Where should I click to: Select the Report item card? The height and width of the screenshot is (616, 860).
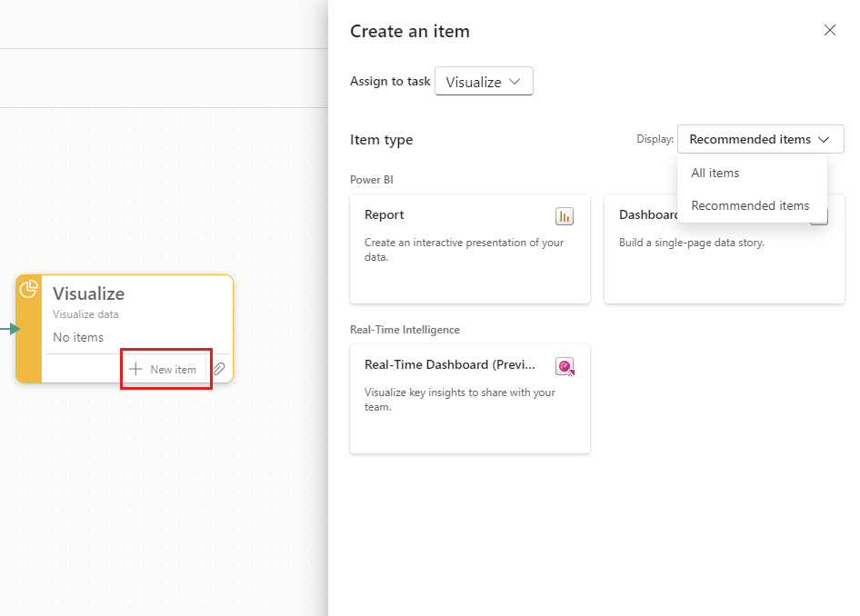[469, 249]
